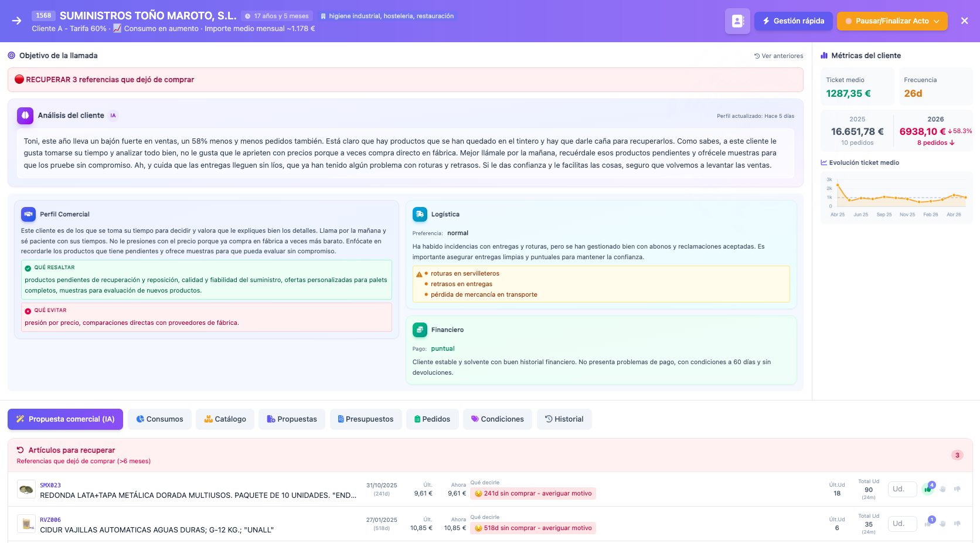Close the client panel with X

coord(964,21)
